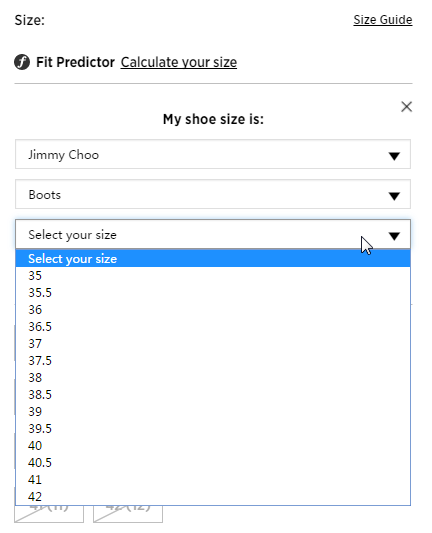Pick size 39 in the dropdown
Screen dimensions: 432x533
[213, 412]
